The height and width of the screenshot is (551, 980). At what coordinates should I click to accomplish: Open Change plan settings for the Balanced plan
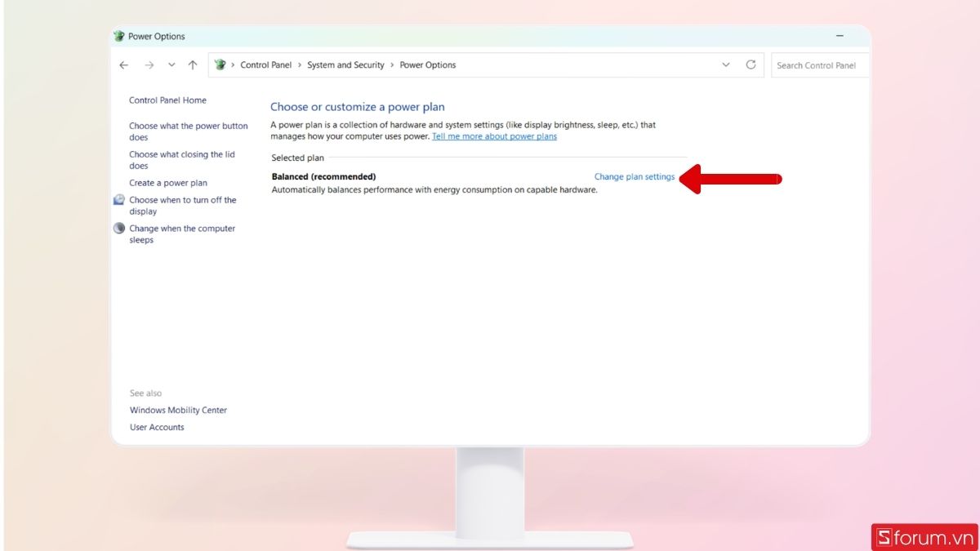pos(635,176)
